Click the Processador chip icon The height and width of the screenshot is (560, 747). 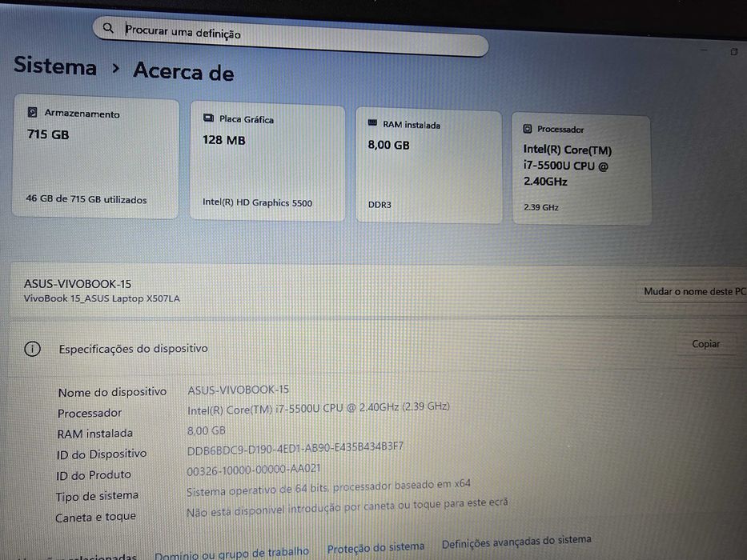click(528, 129)
